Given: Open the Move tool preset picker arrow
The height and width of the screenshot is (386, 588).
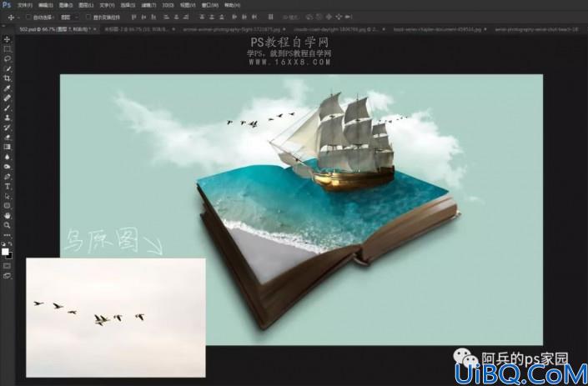Looking at the screenshot, I should pos(18,18).
